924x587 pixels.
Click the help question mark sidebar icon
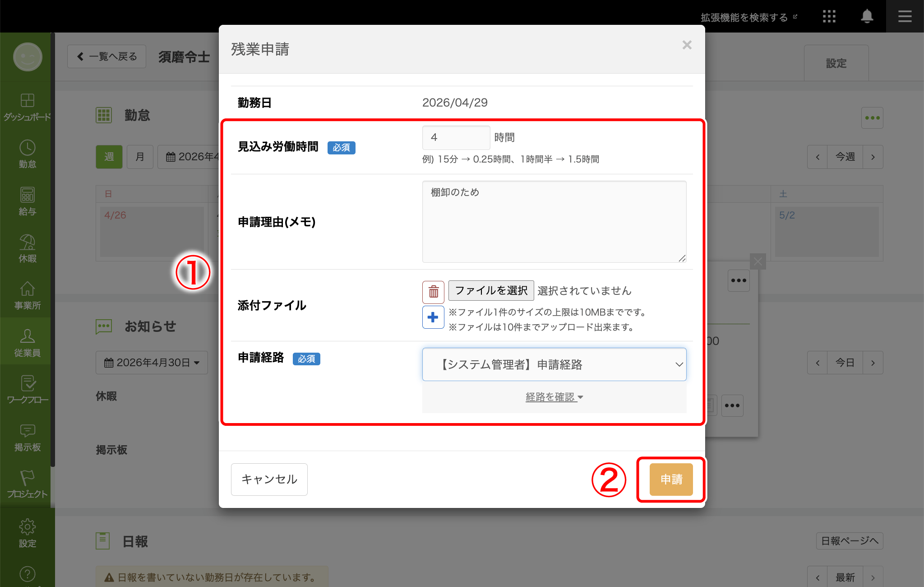pos(27,574)
